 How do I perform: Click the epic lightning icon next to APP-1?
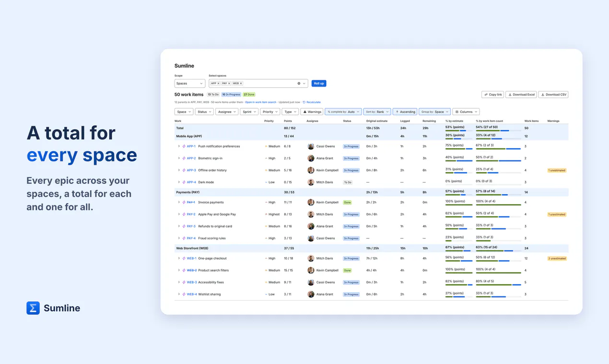[184, 147]
